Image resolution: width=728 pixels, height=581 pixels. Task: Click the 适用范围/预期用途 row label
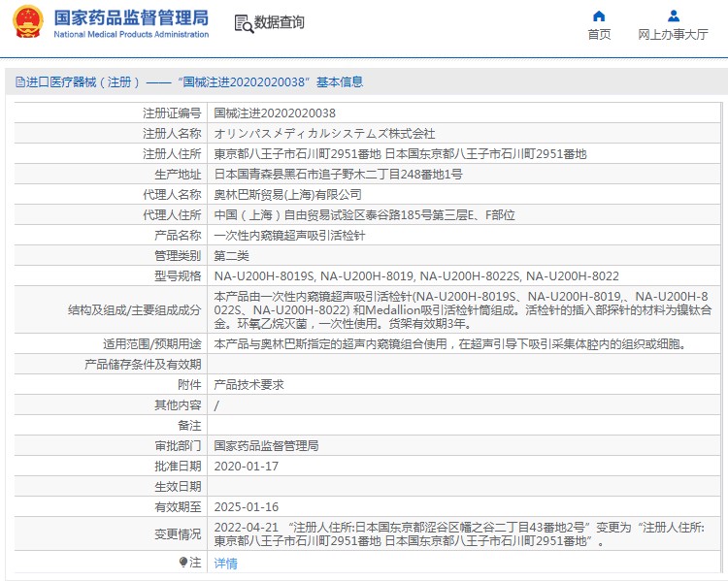click(152, 344)
